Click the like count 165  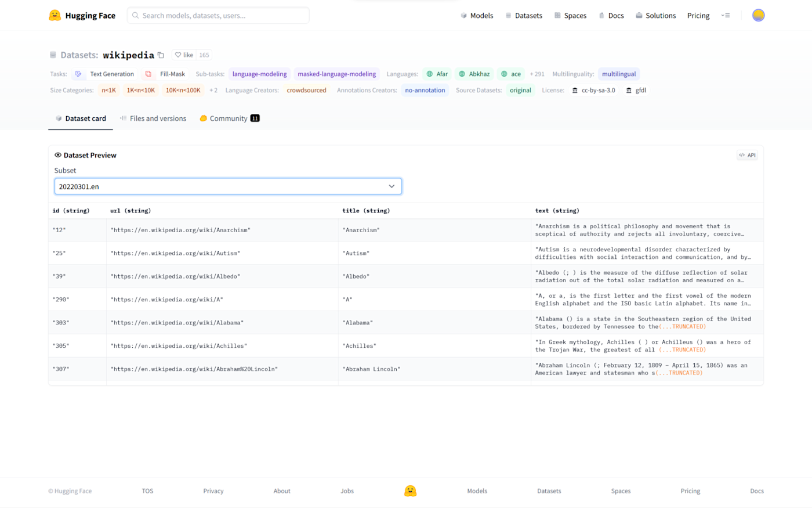pos(204,55)
